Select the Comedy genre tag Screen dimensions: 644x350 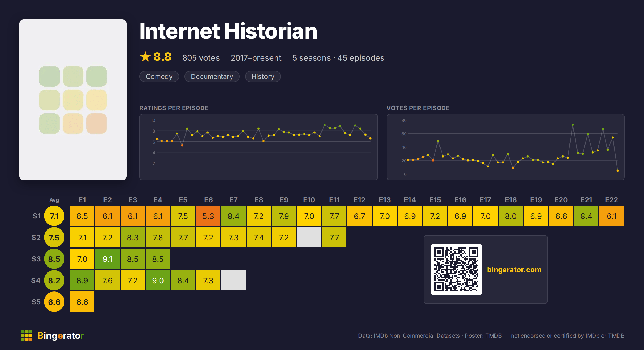(159, 76)
